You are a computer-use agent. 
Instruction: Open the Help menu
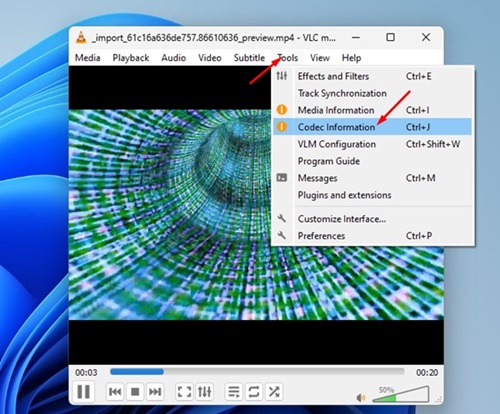(351, 58)
